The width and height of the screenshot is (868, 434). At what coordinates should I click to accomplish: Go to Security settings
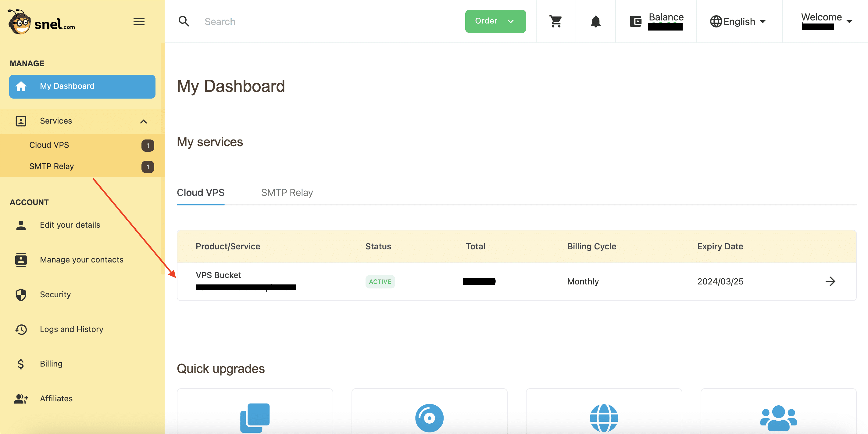55,295
